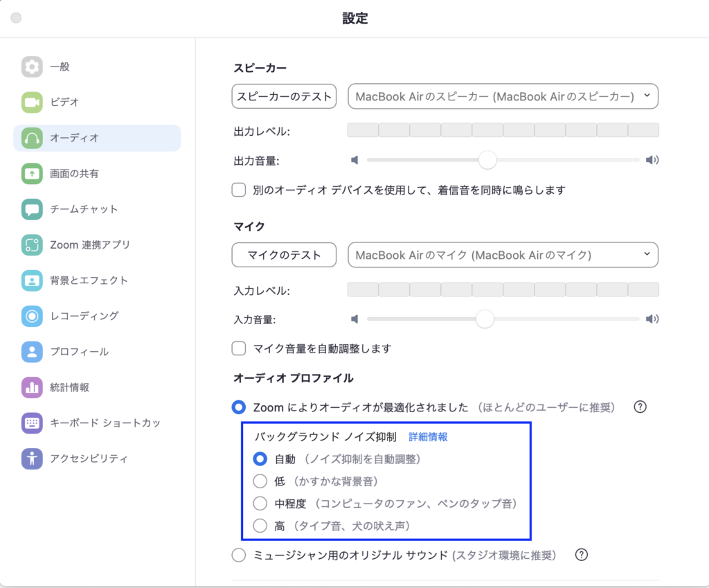
Task: Open チームチャット chat bubble icon
Action: tap(32, 209)
